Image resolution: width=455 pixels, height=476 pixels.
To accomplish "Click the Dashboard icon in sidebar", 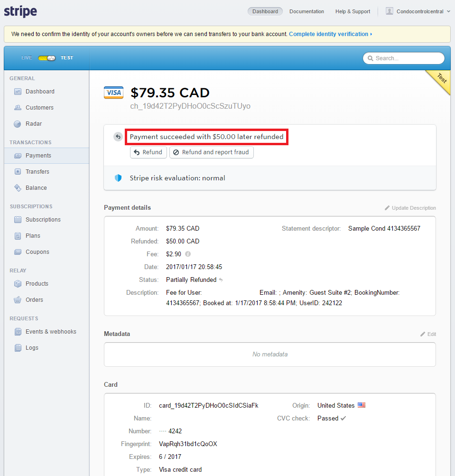I will 18,92.
